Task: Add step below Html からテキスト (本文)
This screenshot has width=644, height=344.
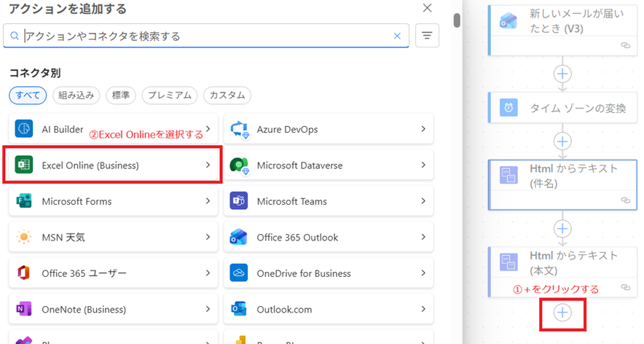Action: click(562, 313)
